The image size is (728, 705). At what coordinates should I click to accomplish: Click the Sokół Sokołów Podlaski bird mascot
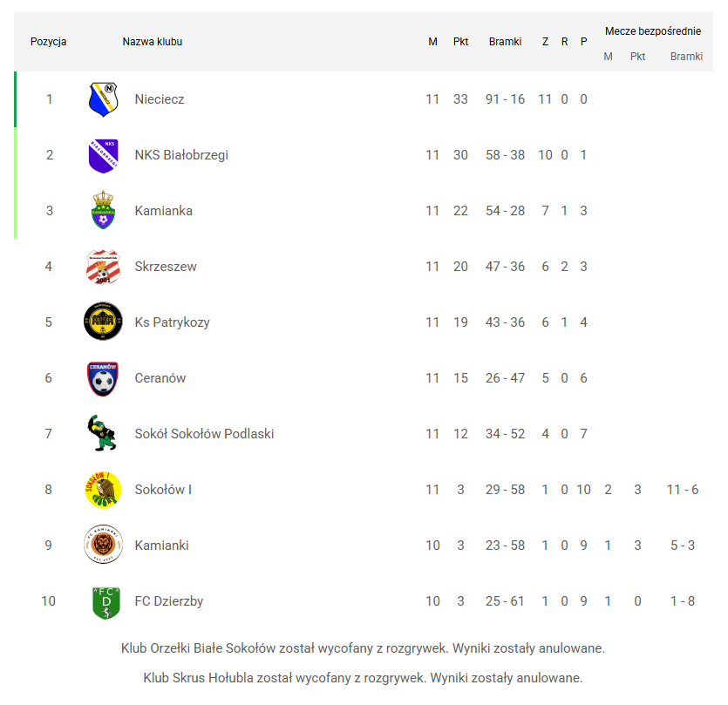102,433
